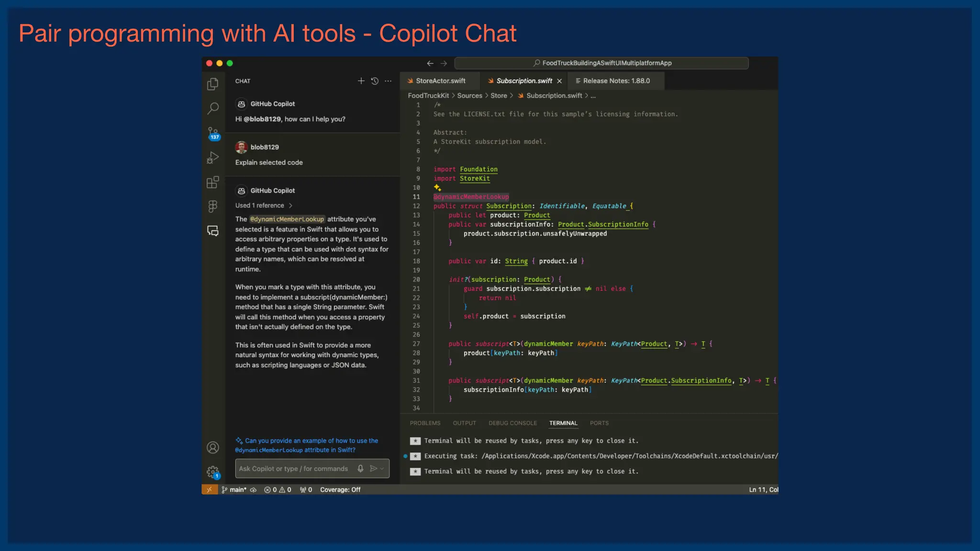
Task: Open the Extensions view
Action: (x=213, y=182)
